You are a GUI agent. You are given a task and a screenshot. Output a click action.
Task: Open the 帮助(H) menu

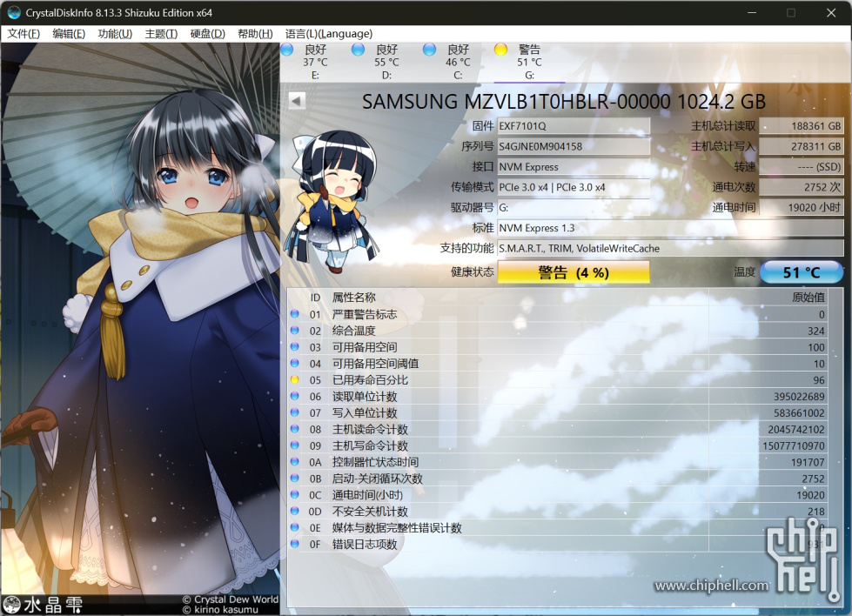[x=255, y=34]
